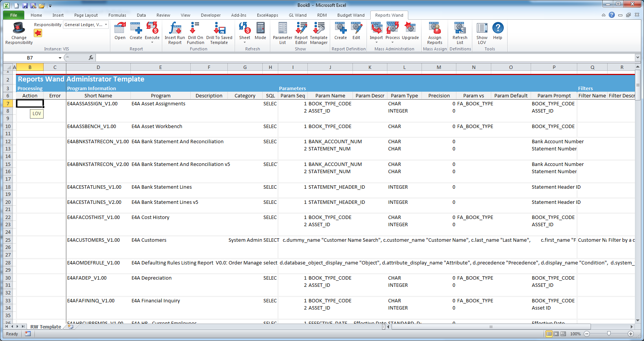This screenshot has width=644, height=341.
Task: Open the Name Box dropdown arrow
Action: point(60,58)
